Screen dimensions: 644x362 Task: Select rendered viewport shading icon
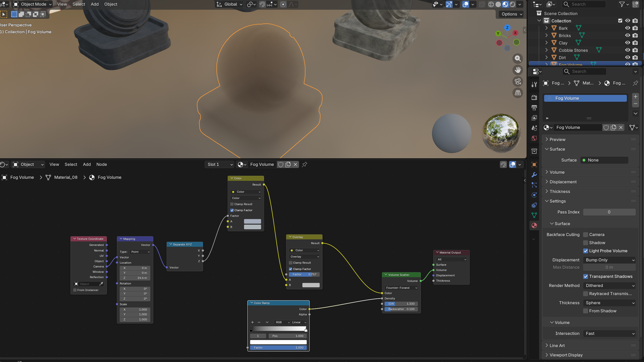click(513, 4)
